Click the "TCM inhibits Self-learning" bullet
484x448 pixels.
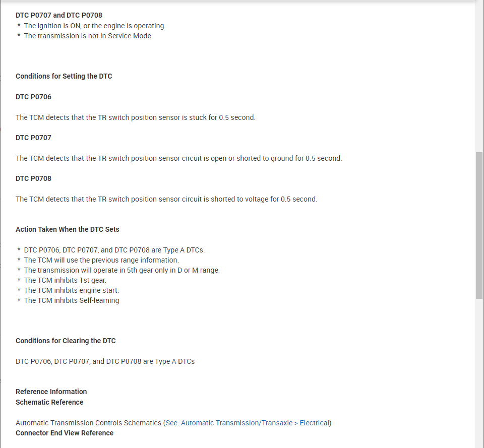pyautogui.click(x=71, y=300)
